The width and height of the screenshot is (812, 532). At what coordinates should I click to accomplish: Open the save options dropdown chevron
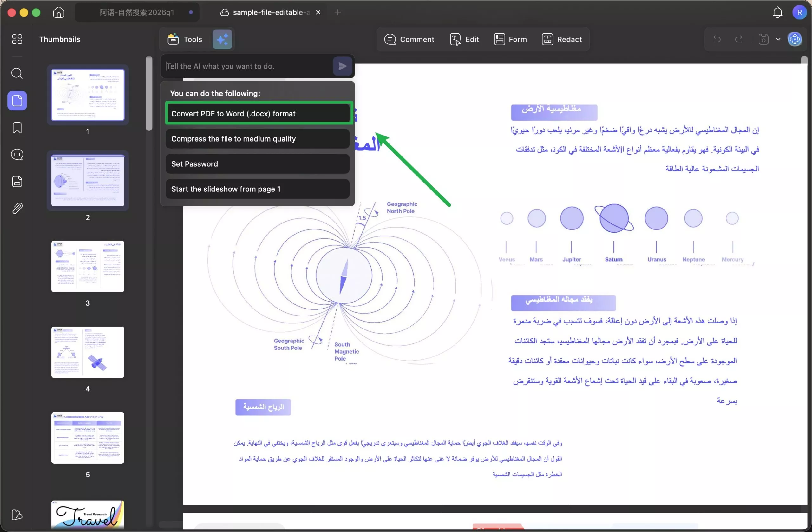click(778, 39)
